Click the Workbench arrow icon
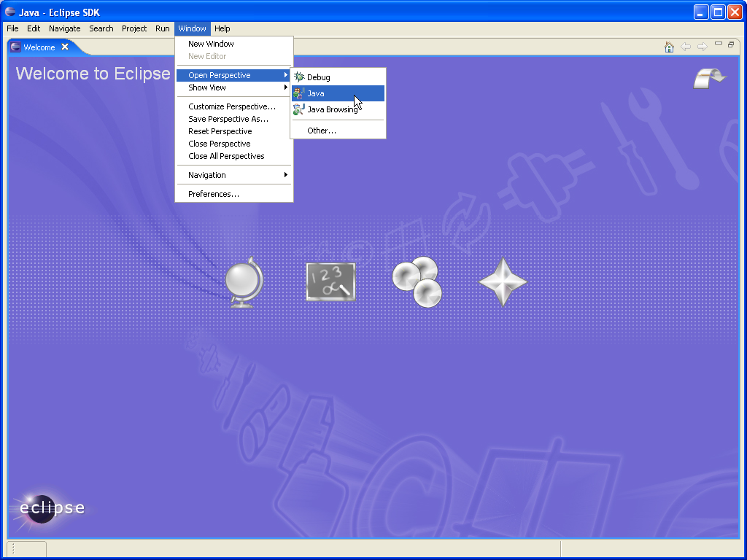This screenshot has height=560, width=747. [709, 78]
